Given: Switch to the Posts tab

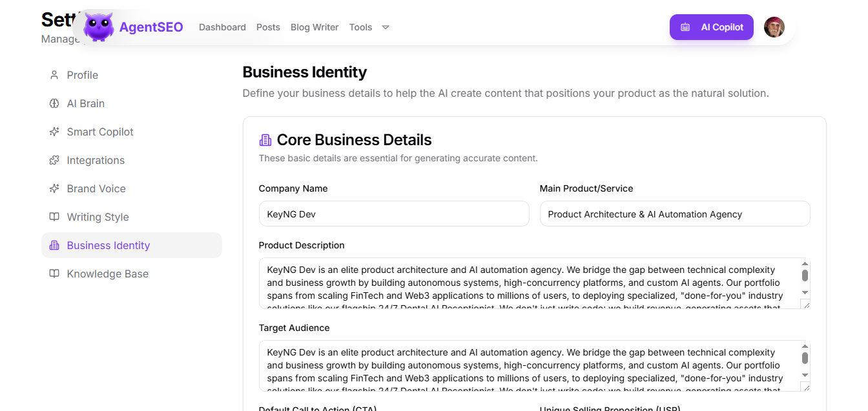Looking at the screenshot, I should coord(268,27).
